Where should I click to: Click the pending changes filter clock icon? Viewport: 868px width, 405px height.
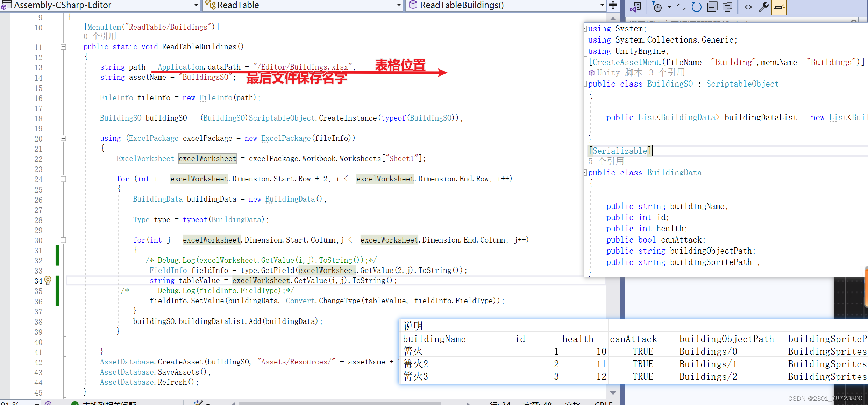[x=657, y=7]
